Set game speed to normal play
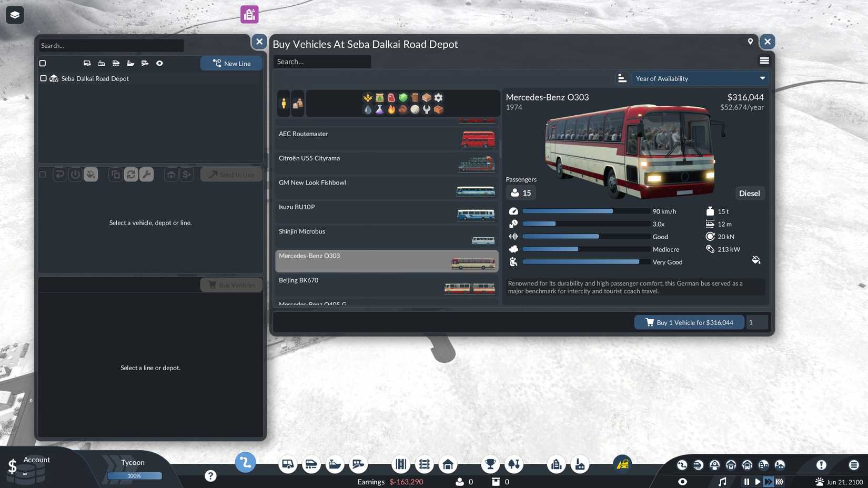Image resolution: width=868 pixels, height=488 pixels. click(758, 482)
